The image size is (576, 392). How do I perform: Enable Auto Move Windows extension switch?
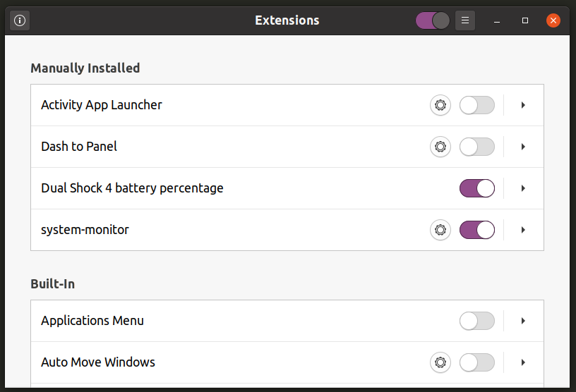coord(477,362)
